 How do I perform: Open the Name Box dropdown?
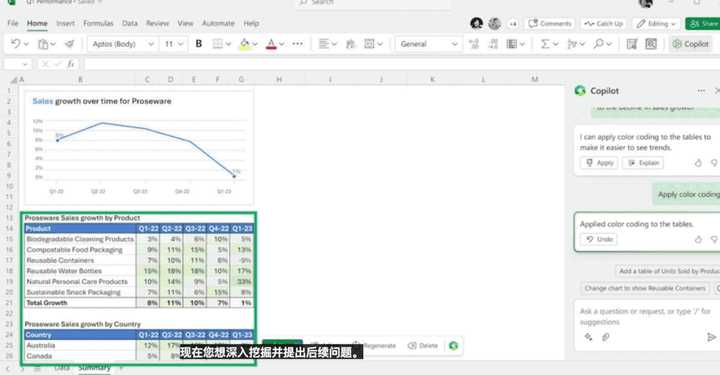[x=24, y=64]
